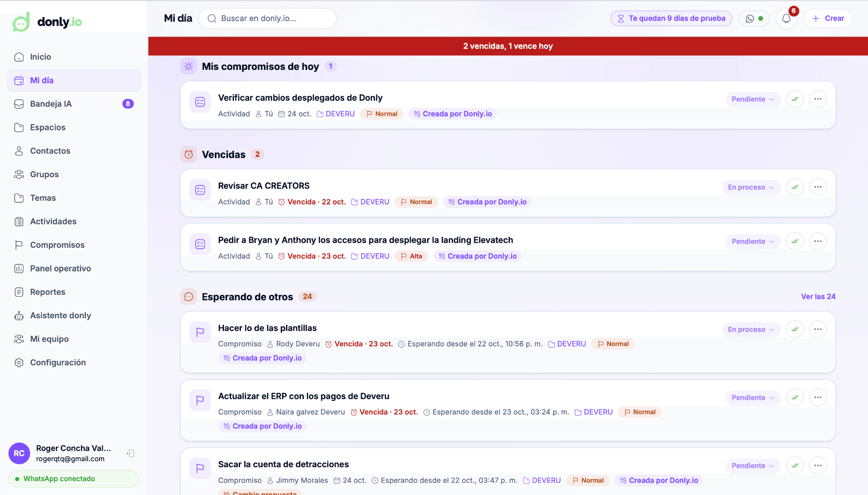Click Te quedan 9 días de prueba badge
This screenshot has width=868, height=495.
pos(671,18)
